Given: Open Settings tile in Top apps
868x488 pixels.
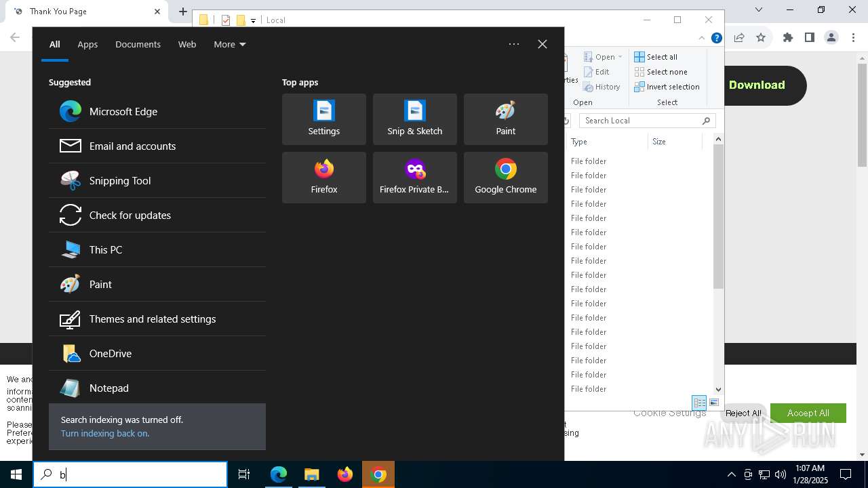Looking at the screenshot, I should tap(324, 119).
